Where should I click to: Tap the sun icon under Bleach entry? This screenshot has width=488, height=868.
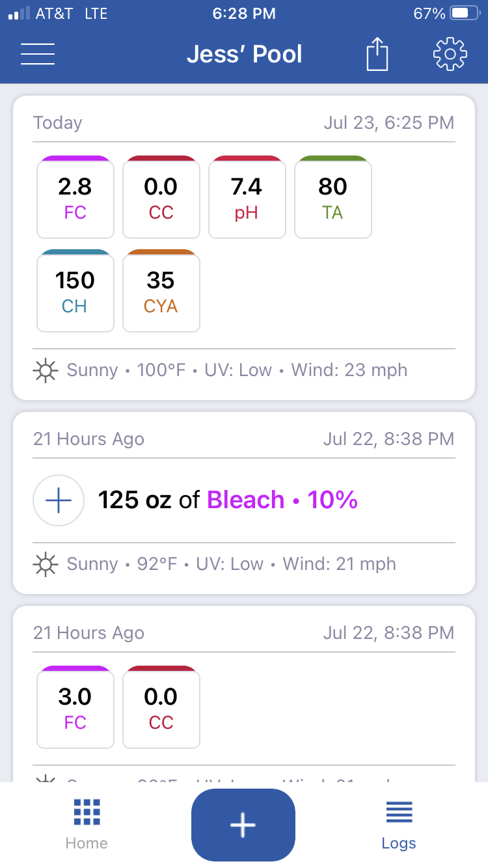(x=46, y=563)
